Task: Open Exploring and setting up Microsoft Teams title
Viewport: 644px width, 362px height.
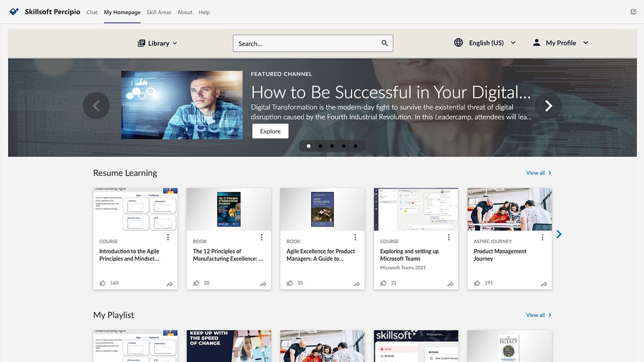Action: 410,255
